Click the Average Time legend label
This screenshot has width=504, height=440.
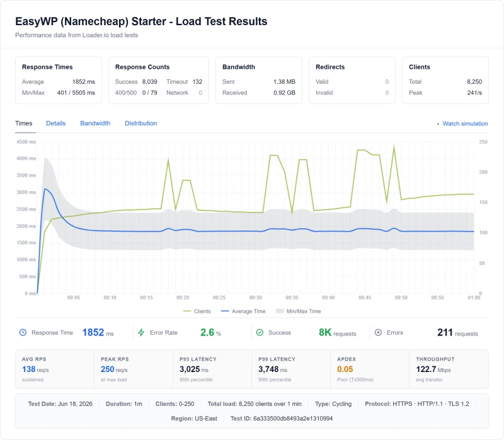point(248,311)
